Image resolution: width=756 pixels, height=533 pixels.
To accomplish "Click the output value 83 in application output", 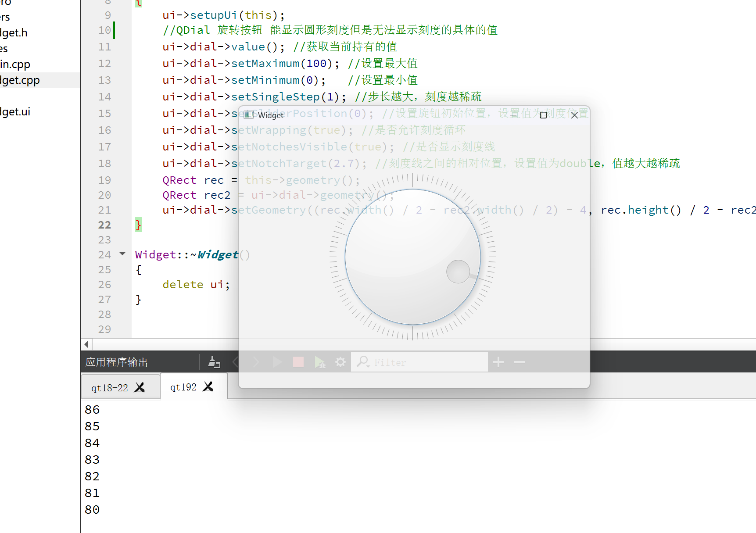I will point(92,460).
